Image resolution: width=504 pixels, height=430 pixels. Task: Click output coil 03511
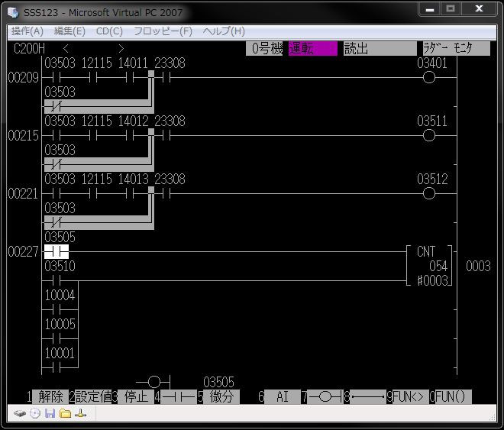(x=429, y=136)
